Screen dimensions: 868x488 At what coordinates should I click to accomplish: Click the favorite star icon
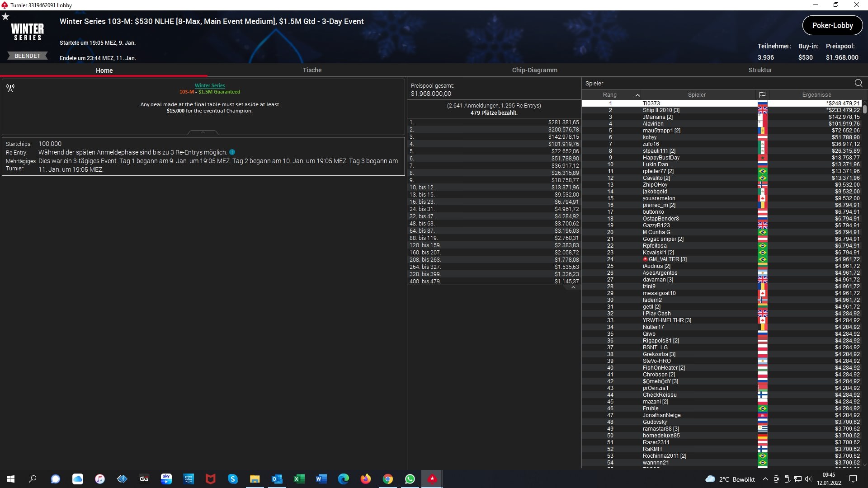(5, 17)
